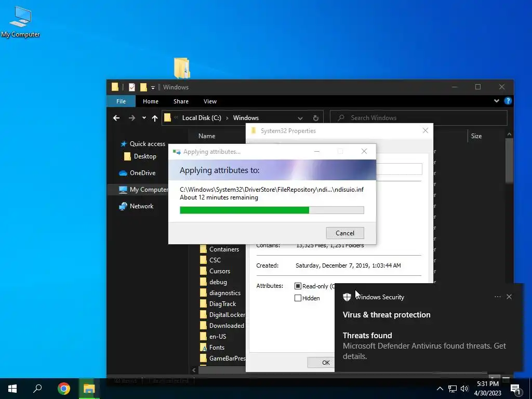Select the diagnostics folder
This screenshot has height=399, width=532.
click(x=220, y=292)
